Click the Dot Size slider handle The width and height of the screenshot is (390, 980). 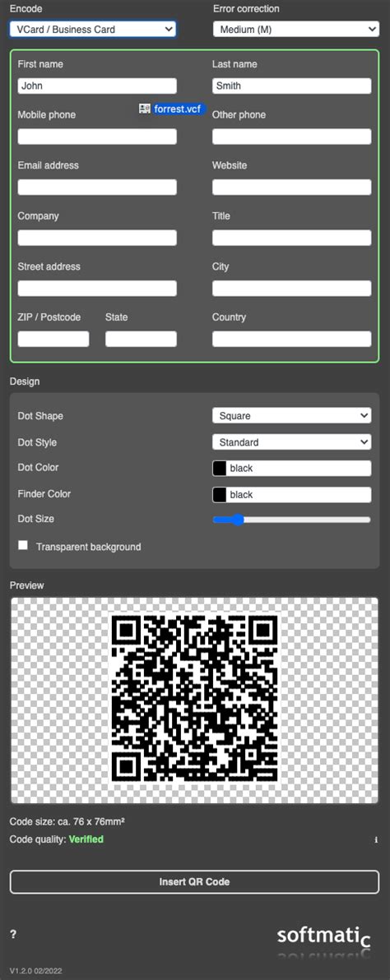[237, 520]
